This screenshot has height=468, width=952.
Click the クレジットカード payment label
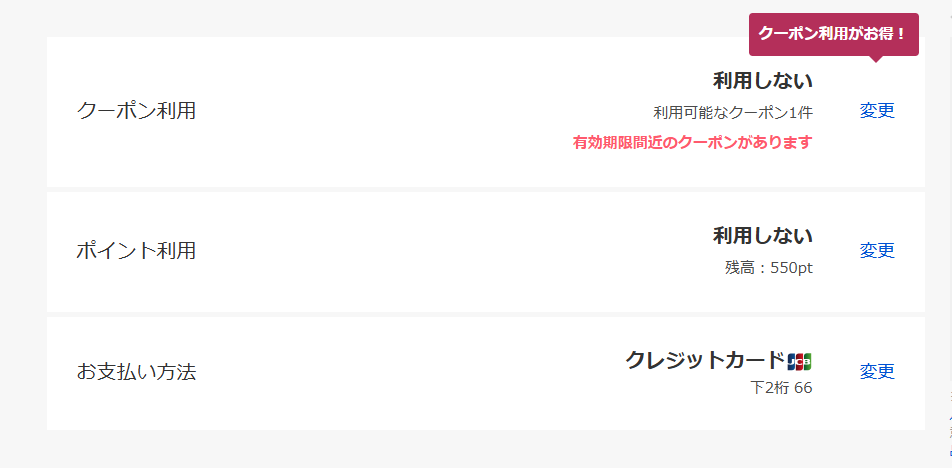point(705,360)
